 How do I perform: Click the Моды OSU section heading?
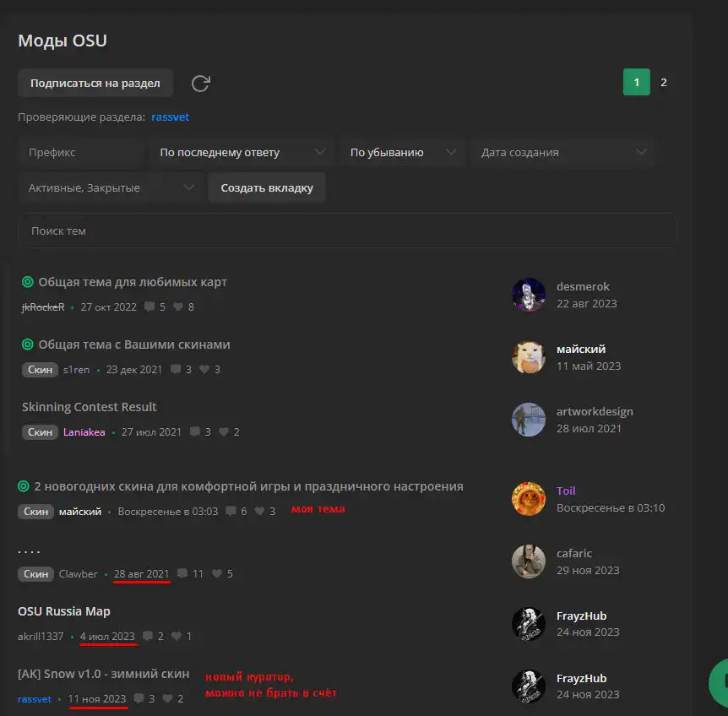tap(62, 41)
